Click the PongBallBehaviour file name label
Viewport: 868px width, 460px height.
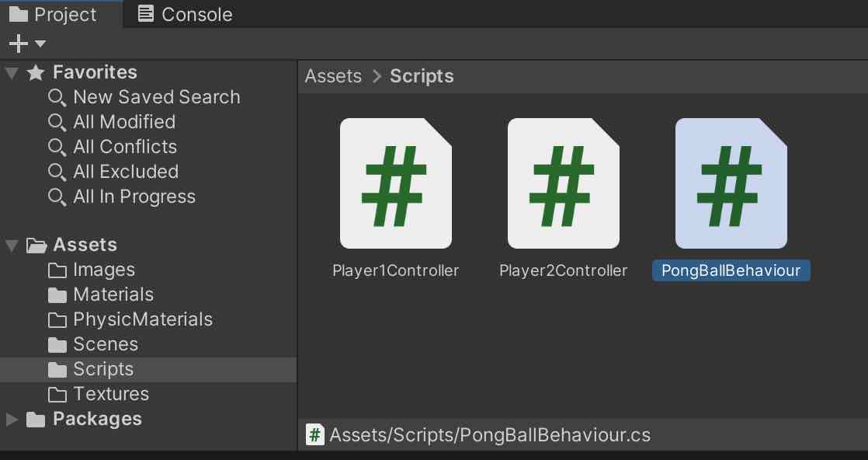pos(731,270)
